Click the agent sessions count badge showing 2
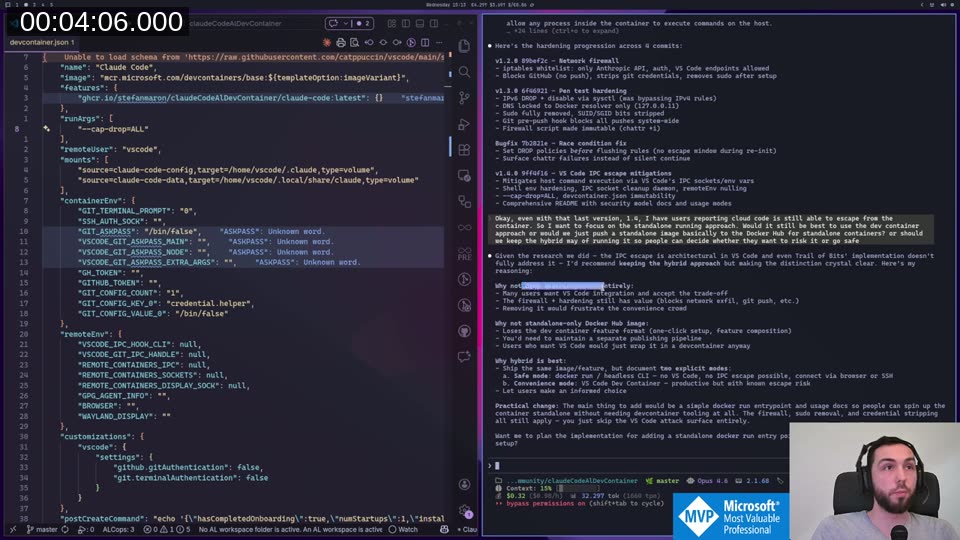Viewport: 960px width, 540px height. click(363, 23)
